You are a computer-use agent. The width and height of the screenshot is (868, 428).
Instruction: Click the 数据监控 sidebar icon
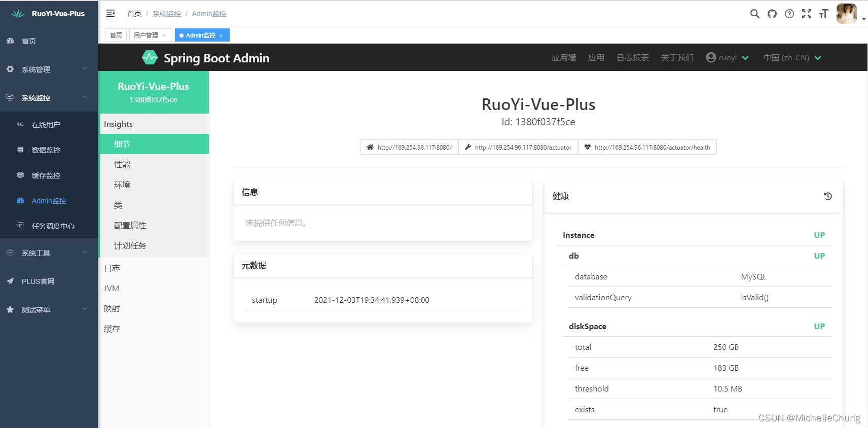tap(20, 150)
